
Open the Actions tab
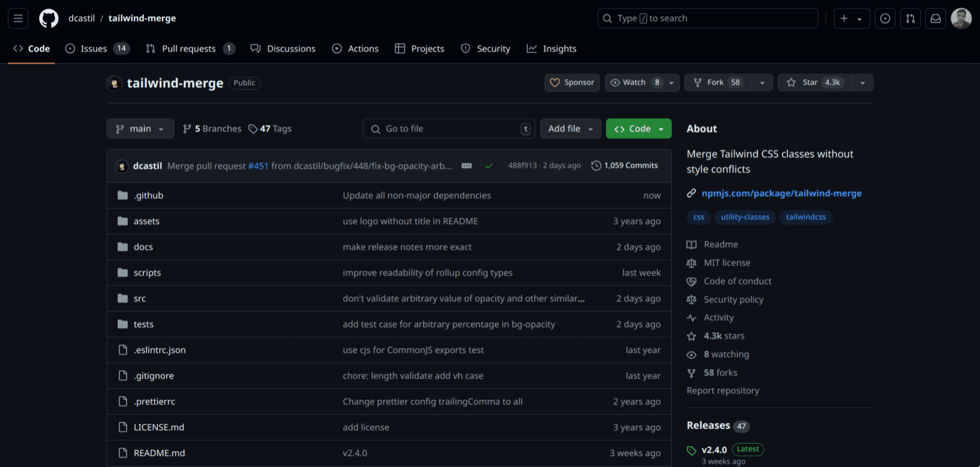coord(355,48)
